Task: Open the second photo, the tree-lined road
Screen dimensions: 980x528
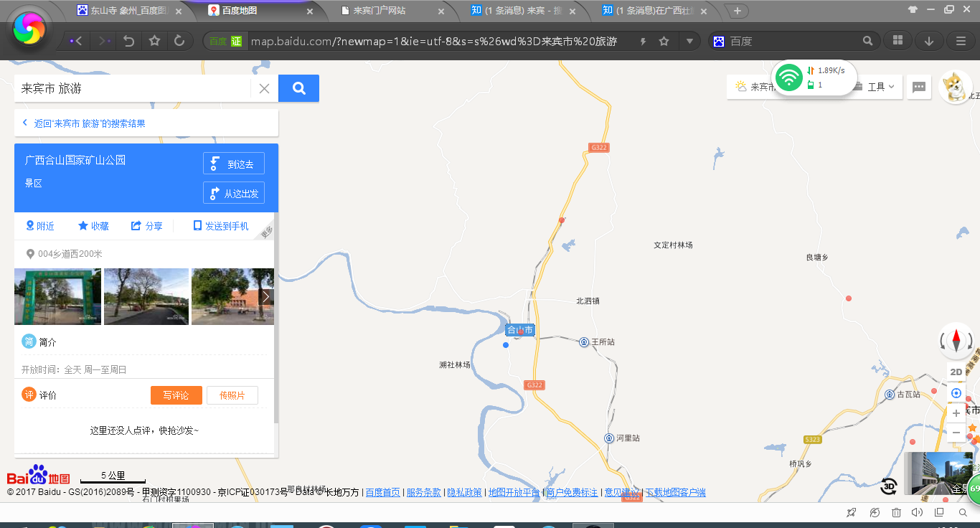Action: pyautogui.click(x=146, y=296)
